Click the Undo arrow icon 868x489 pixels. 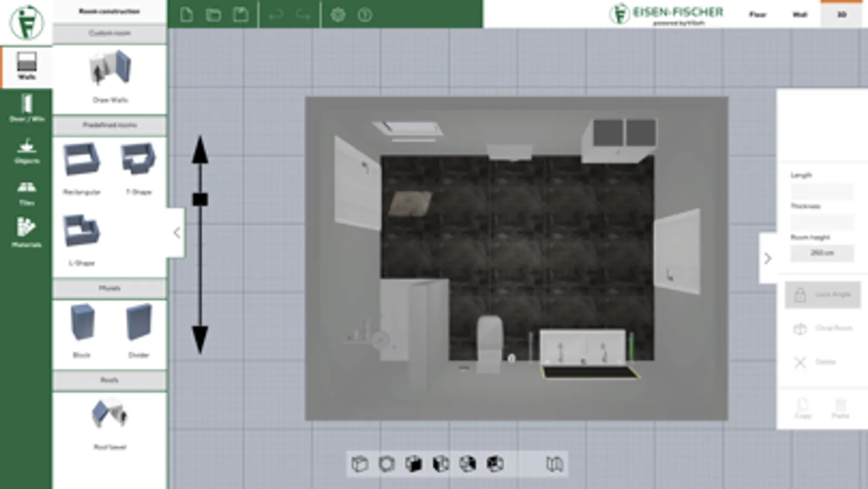click(276, 15)
